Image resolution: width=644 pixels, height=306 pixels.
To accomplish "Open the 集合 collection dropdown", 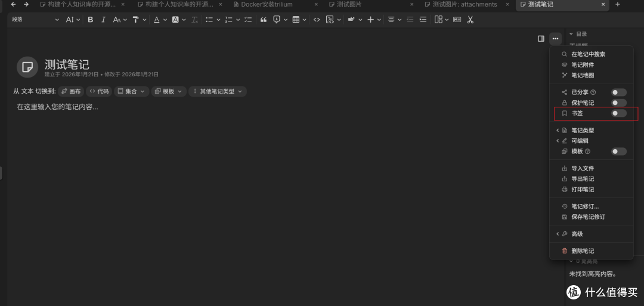I will (x=131, y=91).
